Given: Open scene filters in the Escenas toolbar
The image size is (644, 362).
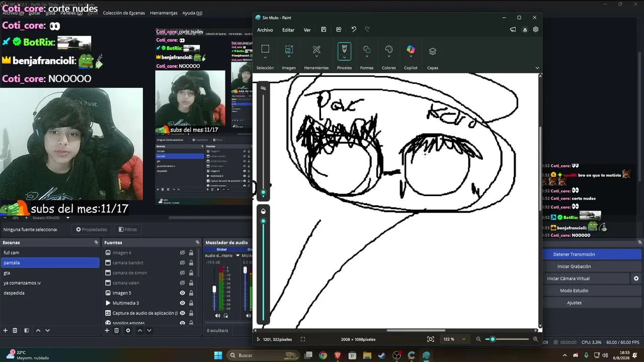Looking at the screenshot, I should [x=26, y=330].
